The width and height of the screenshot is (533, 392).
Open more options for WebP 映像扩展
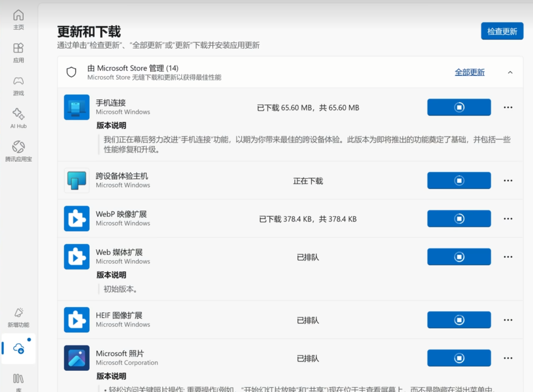[508, 218]
